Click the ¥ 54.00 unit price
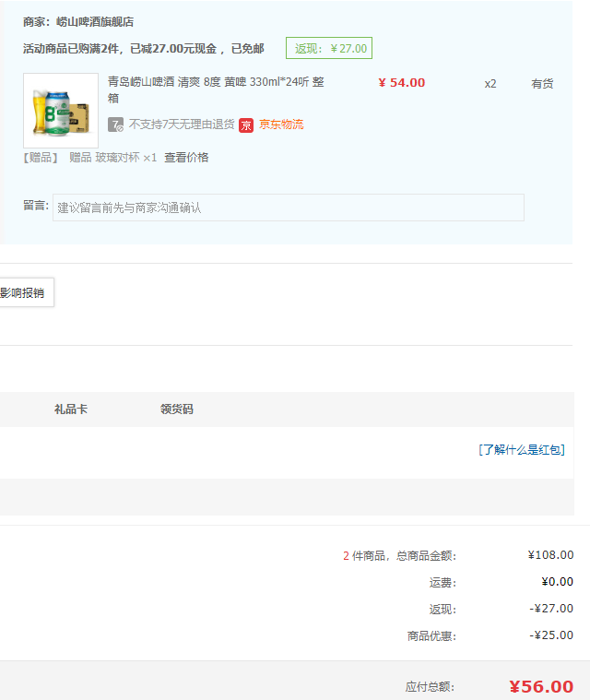This screenshot has width=590, height=700. click(x=402, y=83)
